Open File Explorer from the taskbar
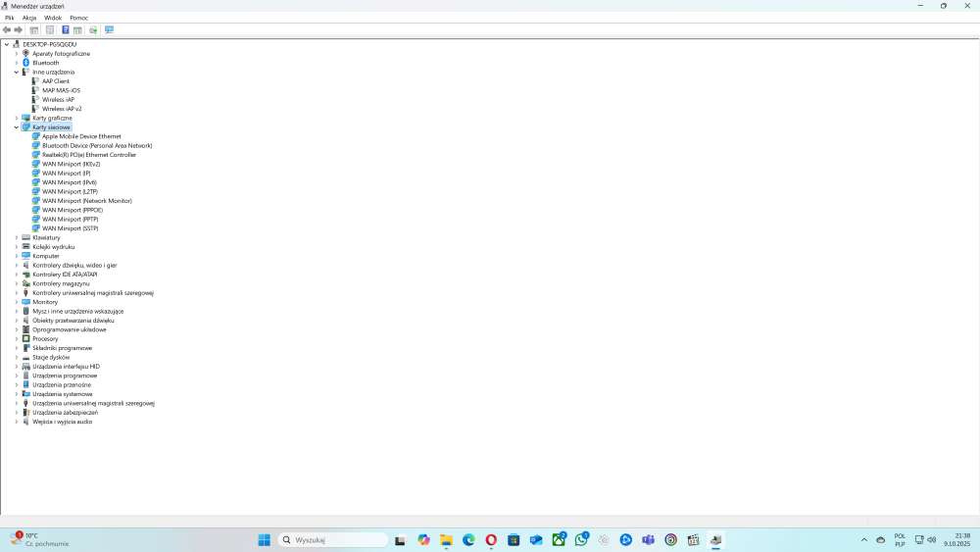The width and height of the screenshot is (980, 552). pyautogui.click(x=446, y=540)
